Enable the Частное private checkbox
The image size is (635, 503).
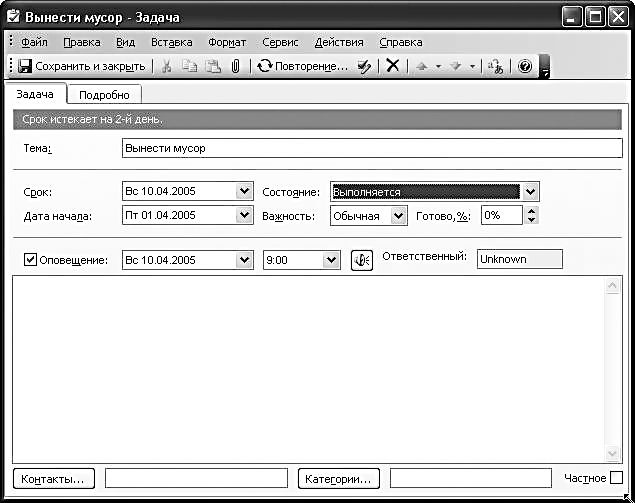point(616,478)
